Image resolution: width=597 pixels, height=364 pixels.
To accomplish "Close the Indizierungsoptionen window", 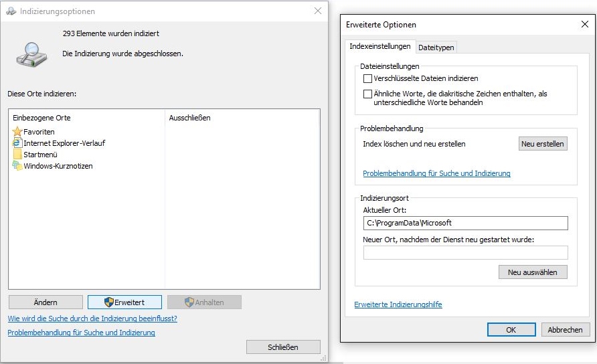I will point(318,11).
